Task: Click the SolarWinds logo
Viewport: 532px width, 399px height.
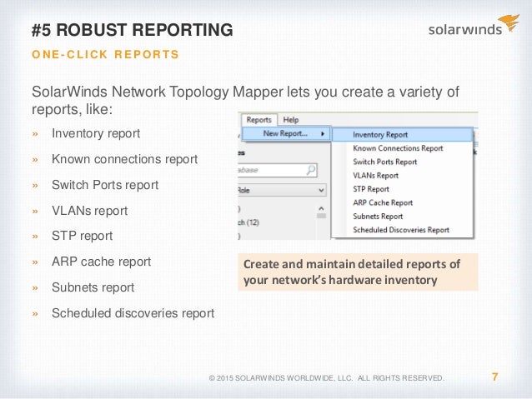Action: (474, 26)
